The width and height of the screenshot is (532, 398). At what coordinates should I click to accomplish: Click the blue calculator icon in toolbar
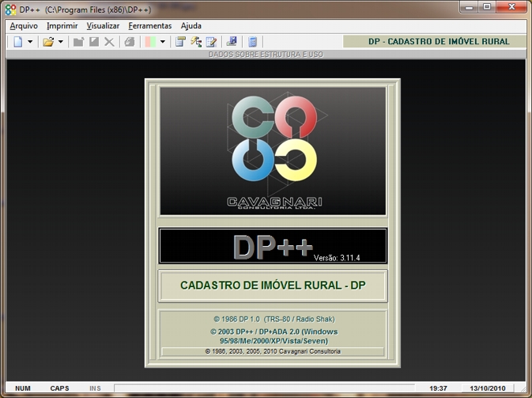253,42
